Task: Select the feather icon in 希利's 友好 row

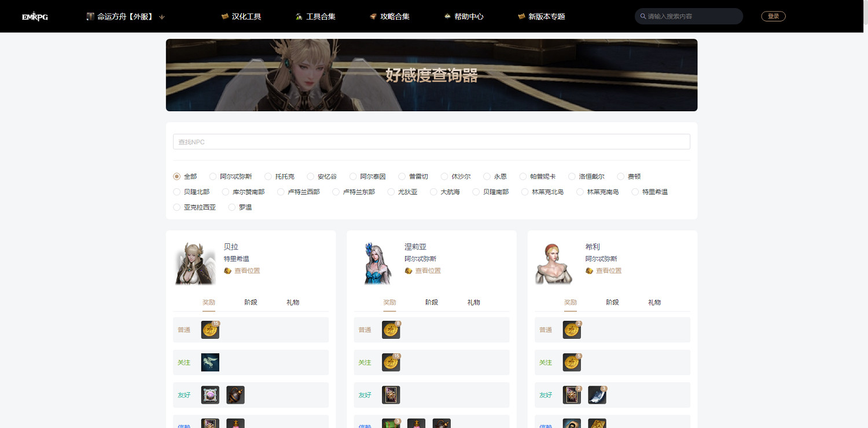Action: point(597,394)
